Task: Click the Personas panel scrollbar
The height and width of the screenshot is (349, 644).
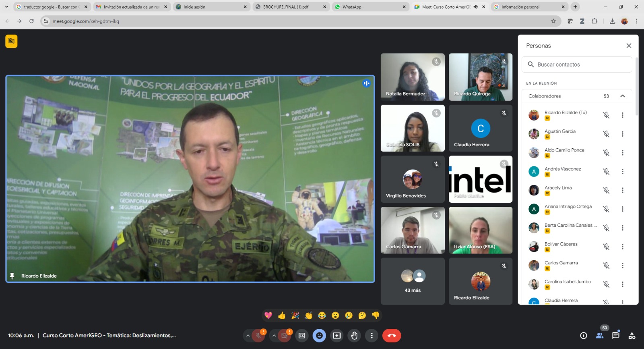Action: pyautogui.click(x=636, y=87)
